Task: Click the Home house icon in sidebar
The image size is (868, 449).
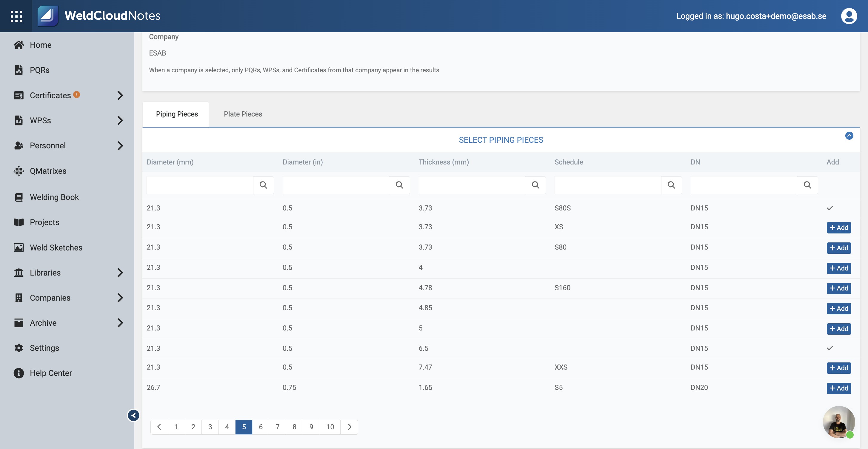Action: click(x=19, y=45)
